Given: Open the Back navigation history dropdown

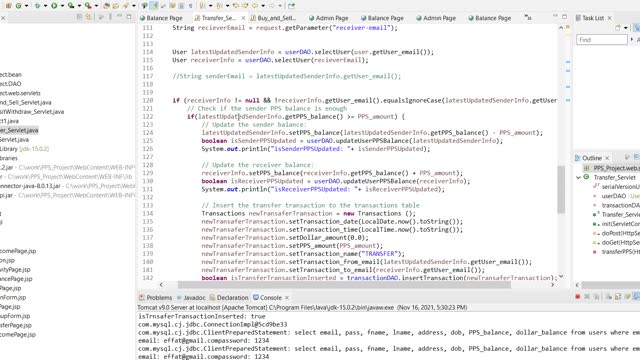Looking at the screenshot, I should point(263,6).
